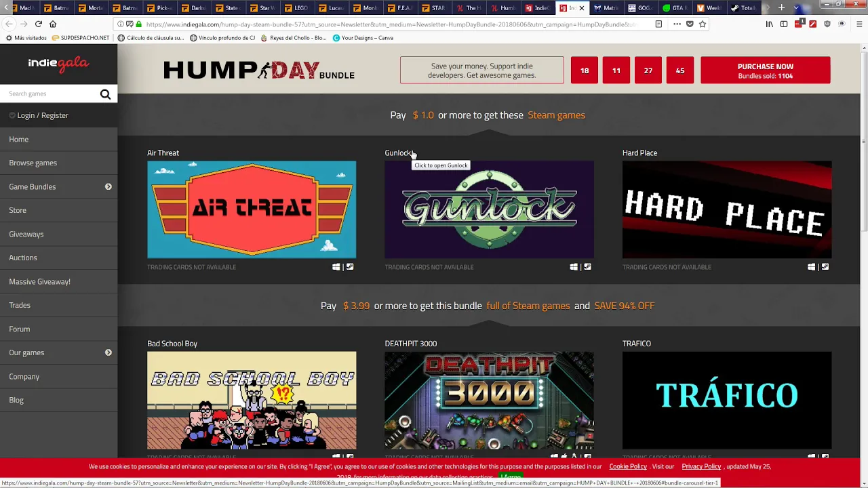Open the TRAFICO game thumbnail

727,400
